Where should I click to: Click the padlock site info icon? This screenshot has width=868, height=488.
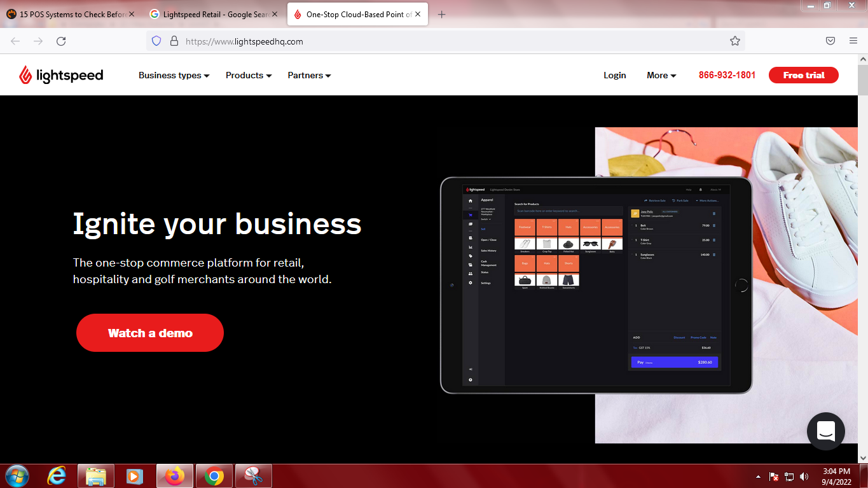click(x=174, y=41)
